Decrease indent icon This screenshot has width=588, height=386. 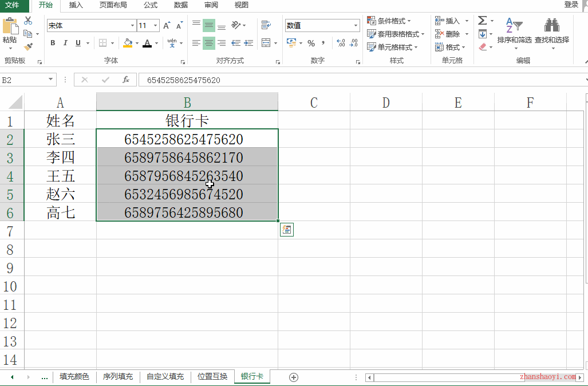click(236, 43)
